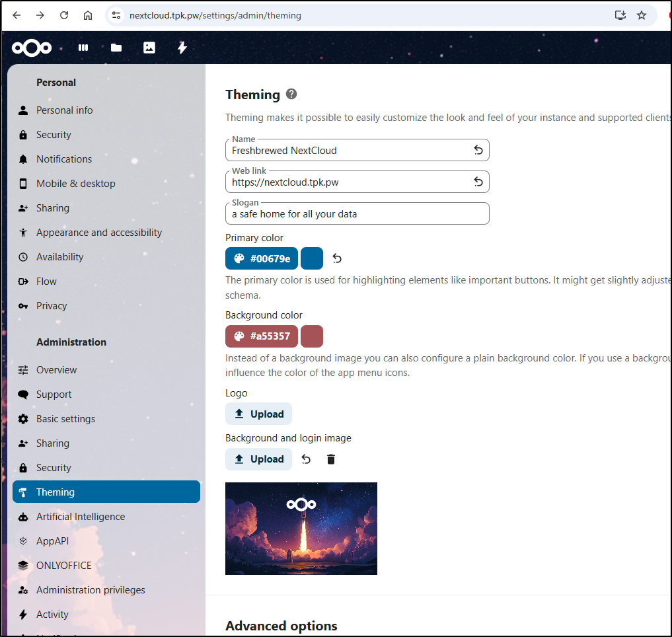Image resolution: width=672 pixels, height=637 pixels.
Task: Open Privacy settings
Action: click(x=106, y=306)
